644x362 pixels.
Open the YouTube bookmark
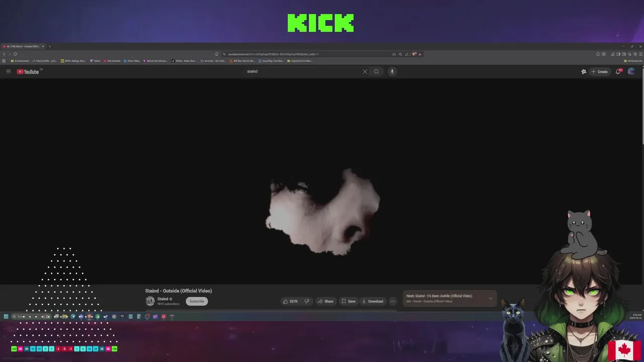(x=113, y=61)
